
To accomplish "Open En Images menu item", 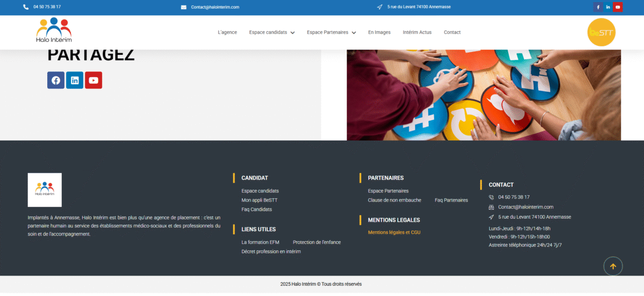I will pos(379,32).
